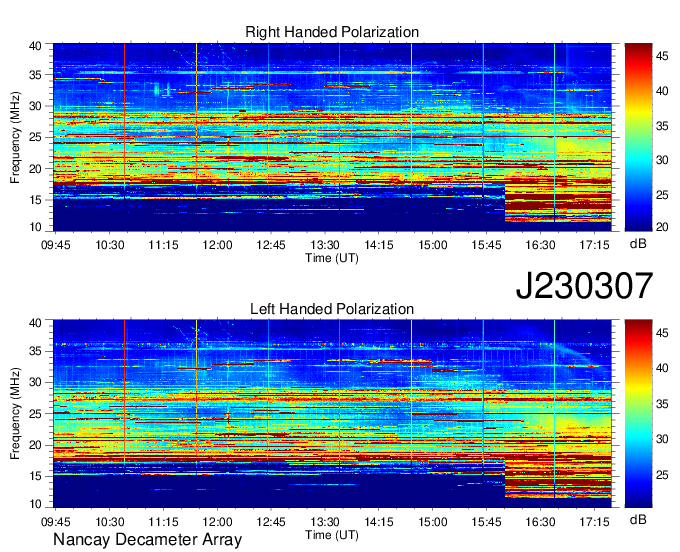This screenshot has height=552, width=680.
Task: Click the J230307 observation label
Action: pos(584,286)
